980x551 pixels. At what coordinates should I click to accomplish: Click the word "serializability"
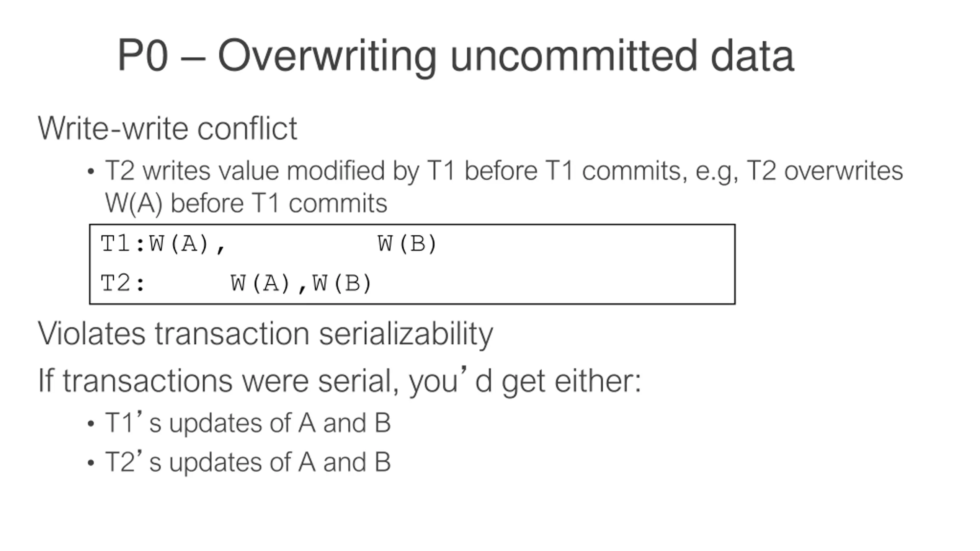pyautogui.click(x=406, y=334)
